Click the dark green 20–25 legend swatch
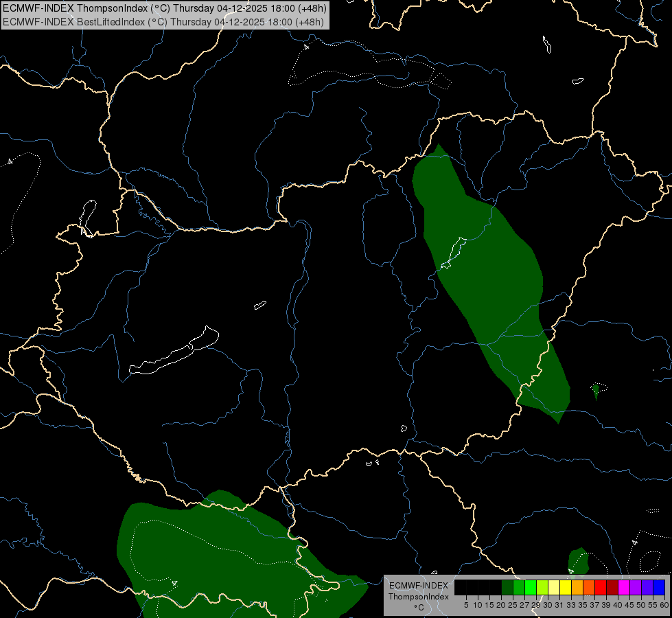This screenshot has height=618, width=672. click(507, 587)
